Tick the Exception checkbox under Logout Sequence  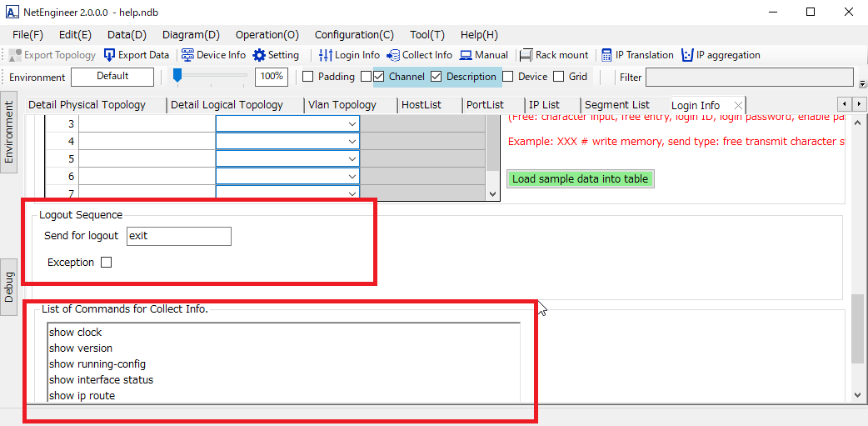click(x=106, y=263)
